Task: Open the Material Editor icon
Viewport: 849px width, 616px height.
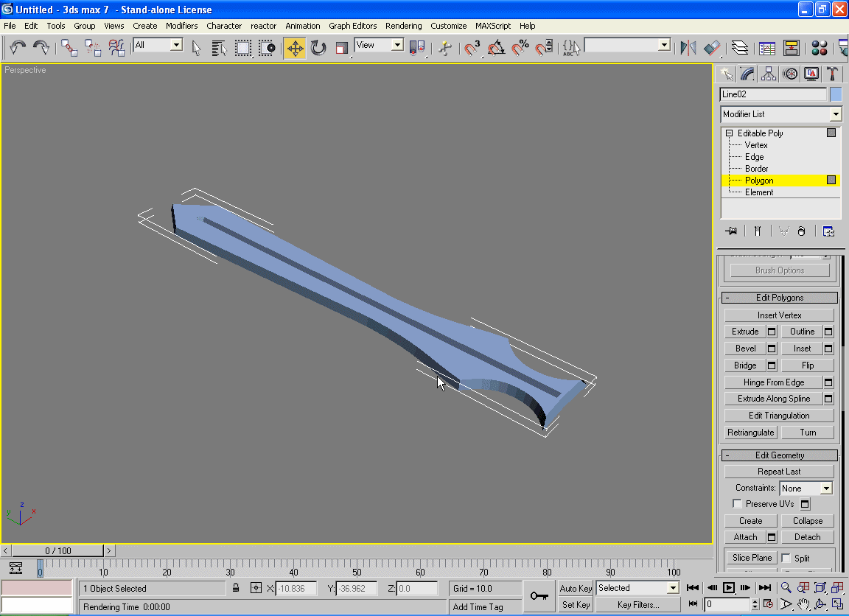Action: 819,49
